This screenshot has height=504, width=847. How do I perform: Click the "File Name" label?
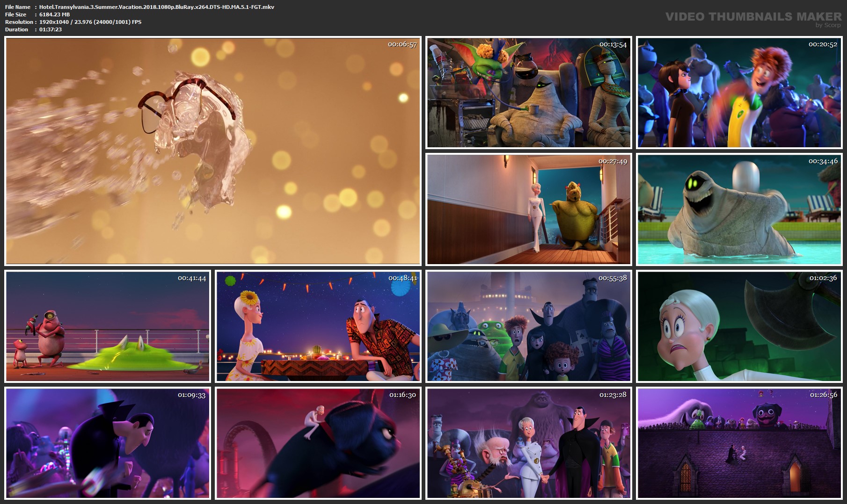pyautogui.click(x=18, y=7)
